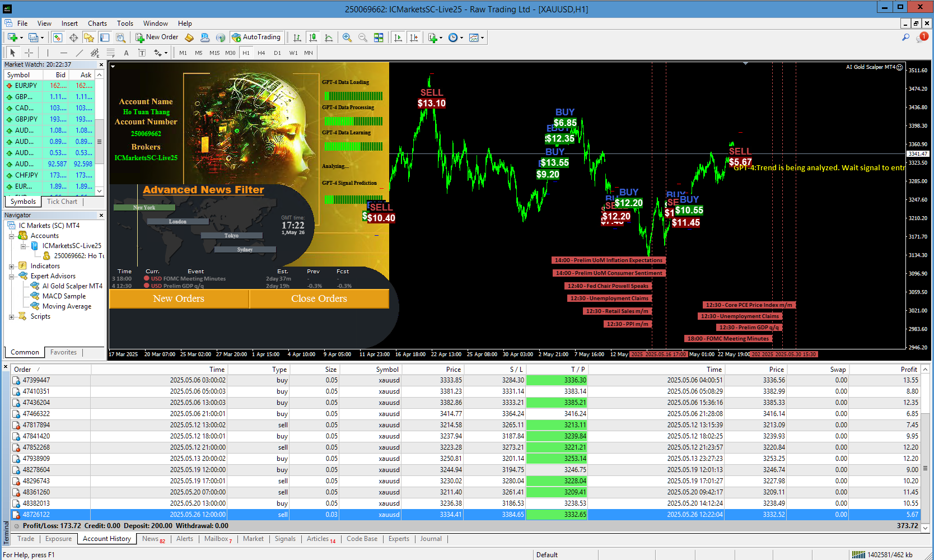Screen dimensions: 934x560
Task: Click the New Order toolbar button
Action: (157, 38)
